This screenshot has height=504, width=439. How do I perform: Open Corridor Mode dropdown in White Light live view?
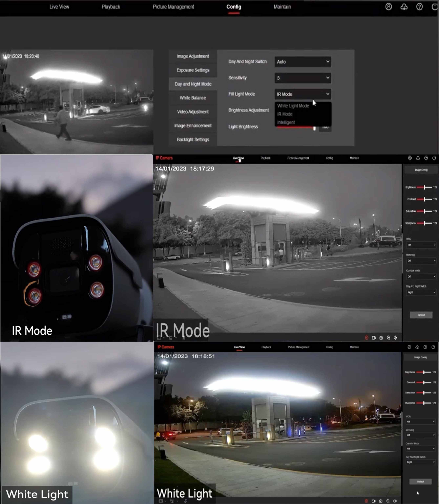tap(420, 448)
